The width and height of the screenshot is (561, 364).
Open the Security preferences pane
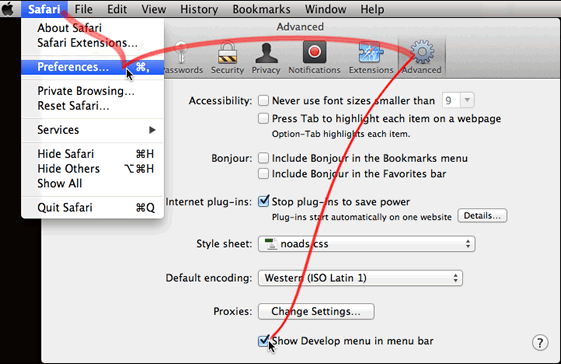click(227, 57)
